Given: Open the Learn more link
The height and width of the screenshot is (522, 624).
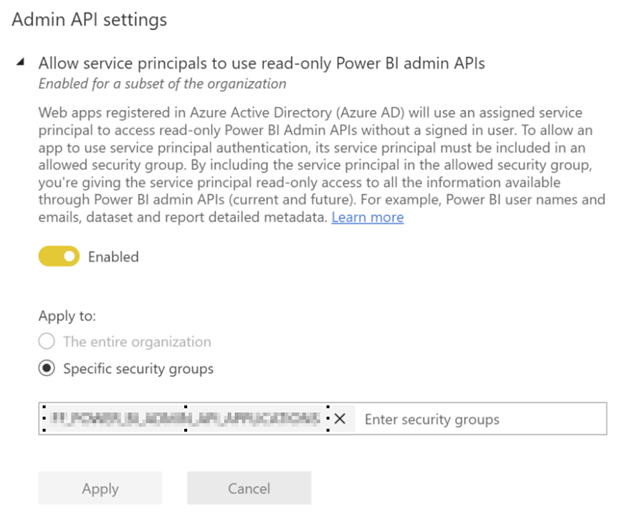Looking at the screenshot, I should [x=367, y=217].
